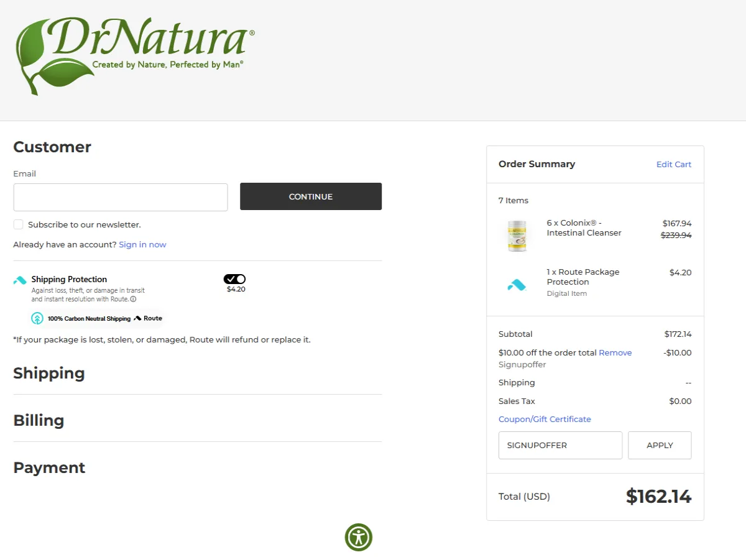The height and width of the screenshot is (560, 746).
Task: Click the SIGNUPOFFER coupon code field
Action: tap(559, 445)
